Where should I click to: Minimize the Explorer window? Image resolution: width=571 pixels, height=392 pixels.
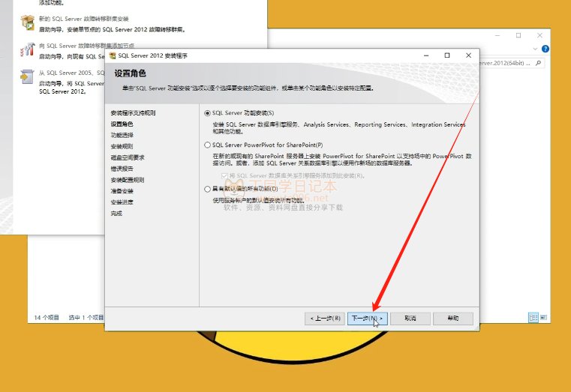[x=497, y=35]
